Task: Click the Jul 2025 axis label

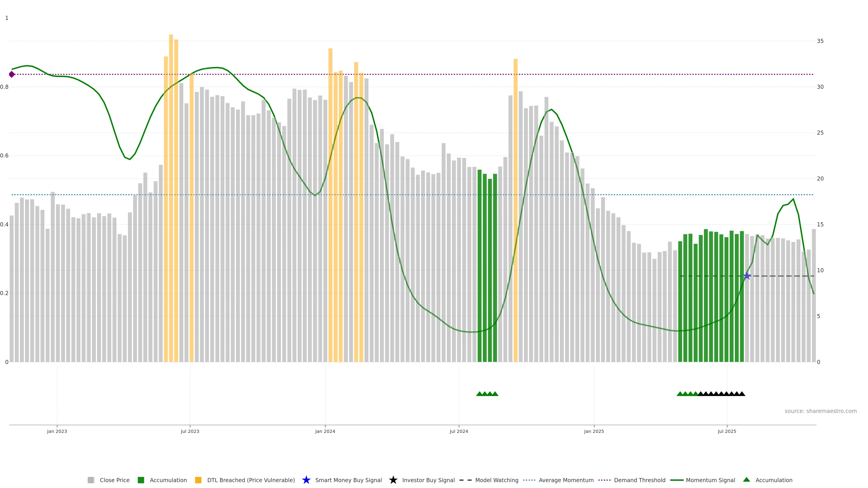Action: point(727,431)
